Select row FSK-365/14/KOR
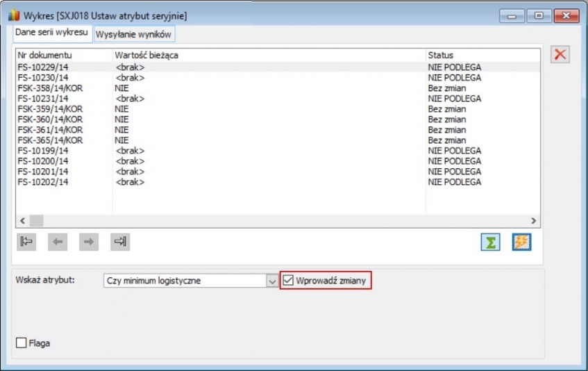This screenshot has height=371, width=588. click(x=278, y=140)
